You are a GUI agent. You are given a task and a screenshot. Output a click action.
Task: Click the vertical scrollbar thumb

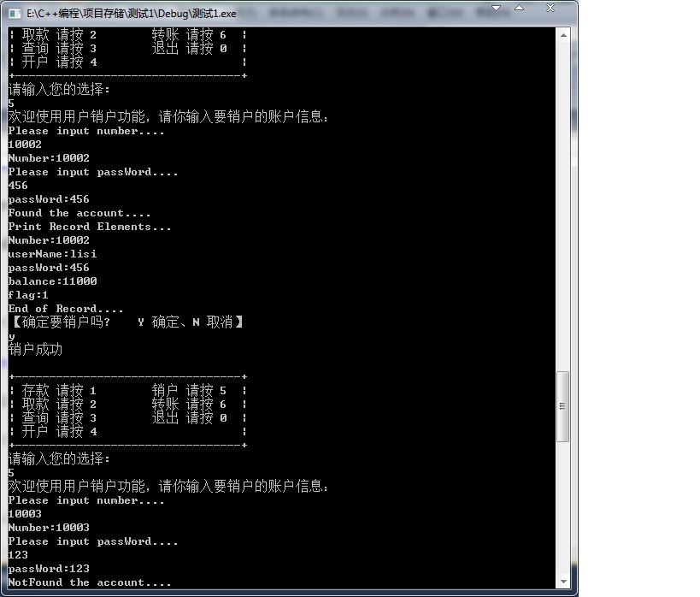(x=563, y=406)
